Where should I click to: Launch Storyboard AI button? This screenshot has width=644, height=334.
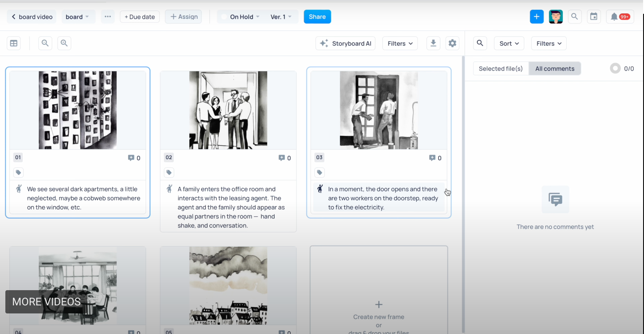345,43
